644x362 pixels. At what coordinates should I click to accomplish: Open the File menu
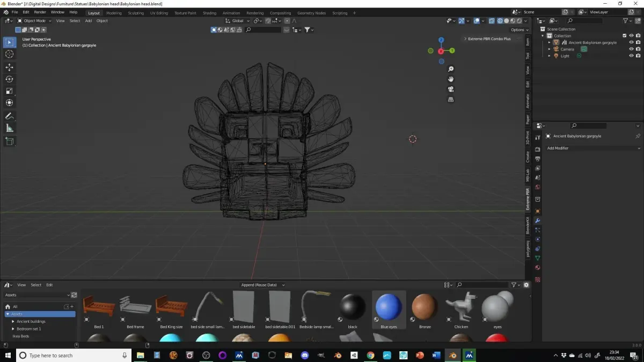point(14,12)
